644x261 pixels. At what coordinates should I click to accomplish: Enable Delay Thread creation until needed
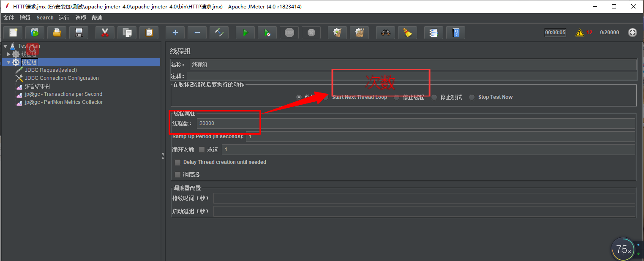point(177,162)
